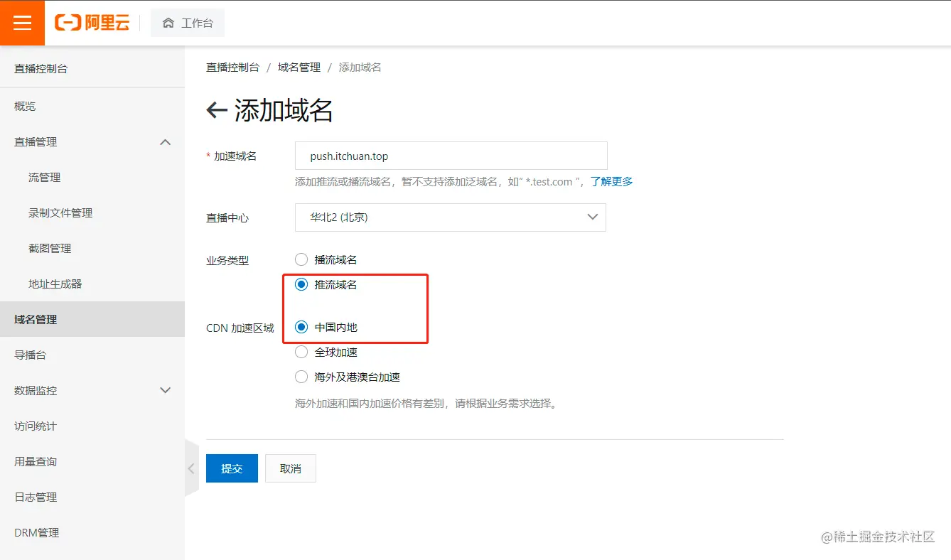Open the 直播中心 region dropdown showing 华北2 (北京)
951x560 pixels.
point(450,217)
